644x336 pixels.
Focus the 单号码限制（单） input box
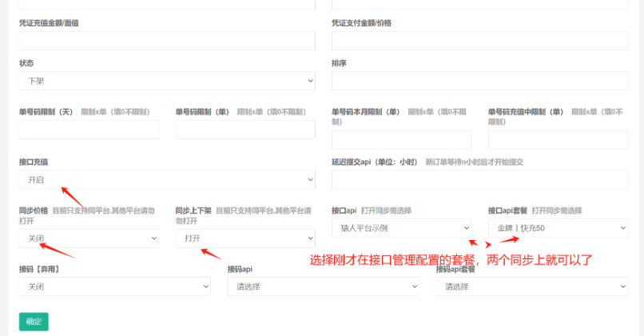point(245,130)
